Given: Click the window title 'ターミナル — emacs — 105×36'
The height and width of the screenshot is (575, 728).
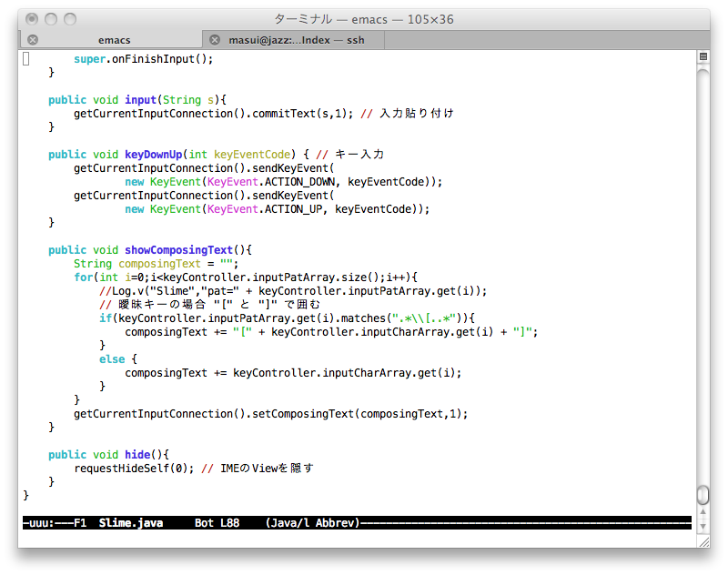Looking at the screenshot, I should pyautogui.click(x=364, y=19).
